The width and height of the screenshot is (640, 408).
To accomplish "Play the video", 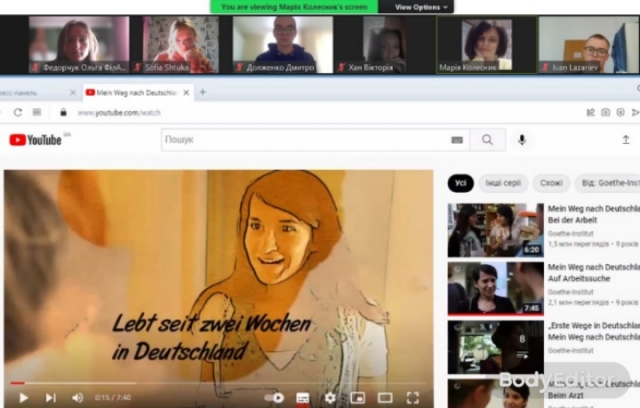I will pos(23,397).
